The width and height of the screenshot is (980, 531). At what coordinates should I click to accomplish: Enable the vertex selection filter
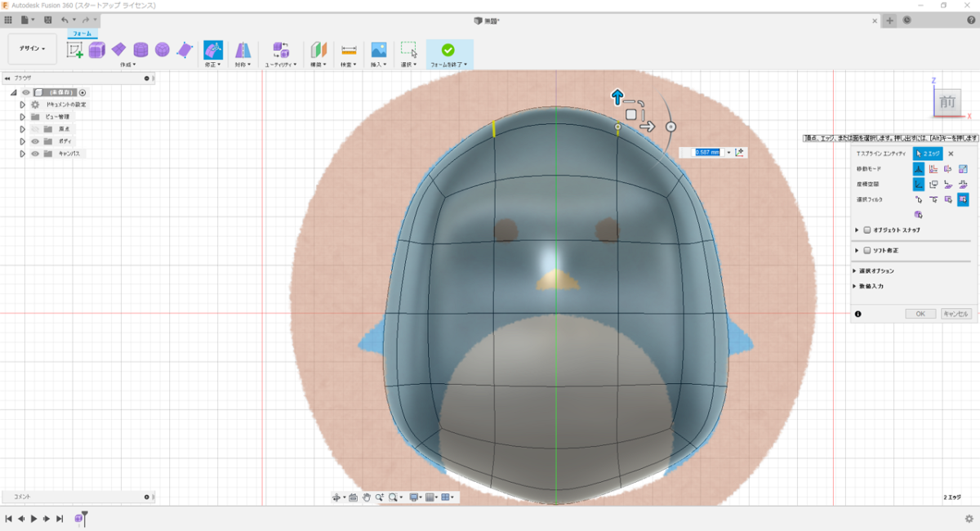(919, 199)
